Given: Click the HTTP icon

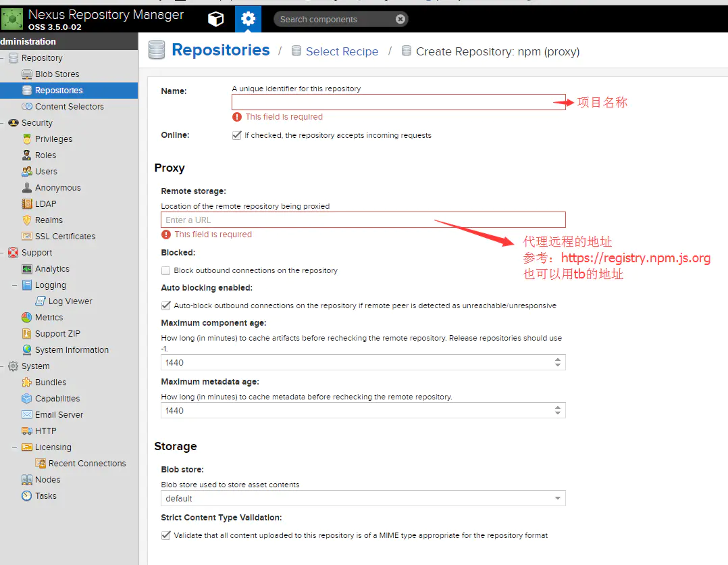Looking at the screenshot, I should pos(27,431).
